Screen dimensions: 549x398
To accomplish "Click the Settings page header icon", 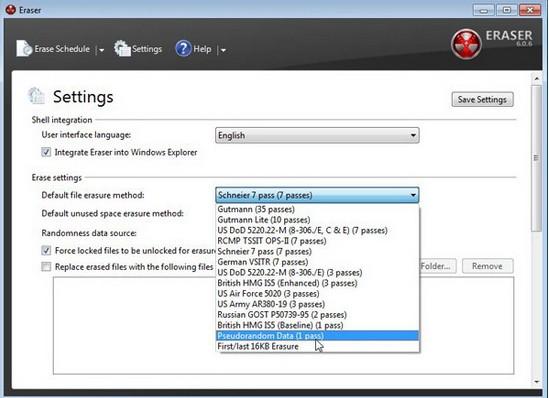I will [37, 96].
